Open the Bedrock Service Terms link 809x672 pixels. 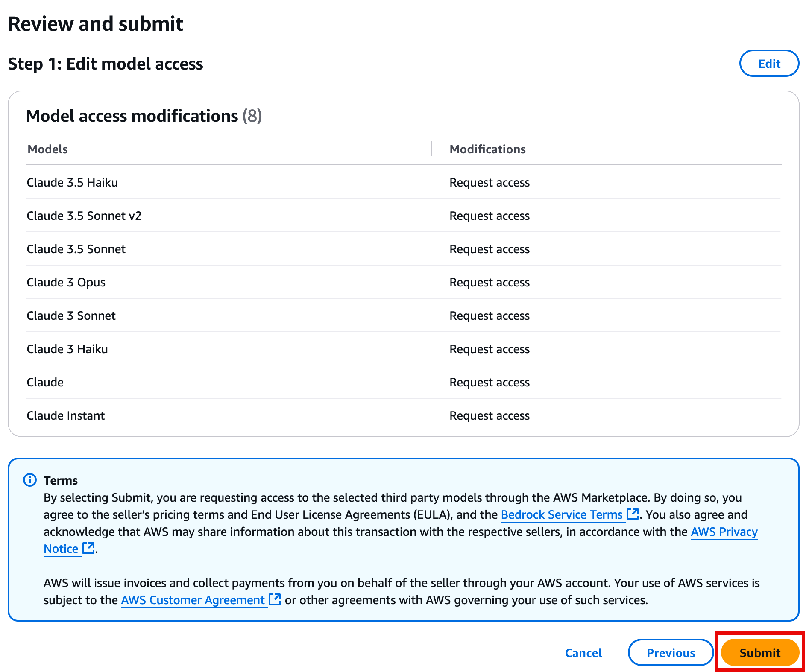[x=561, y=515]
